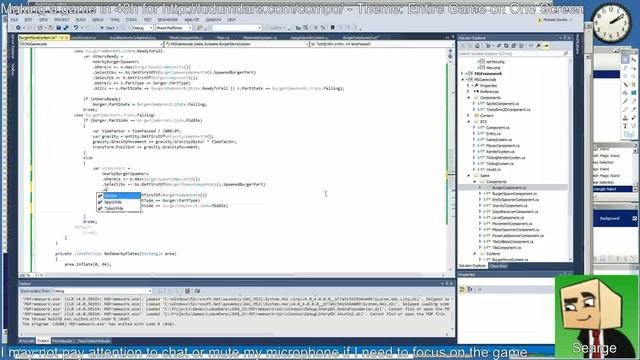Open the BUILD menu
The height and width of the screenshot is (360, 640).
[81, 20]
